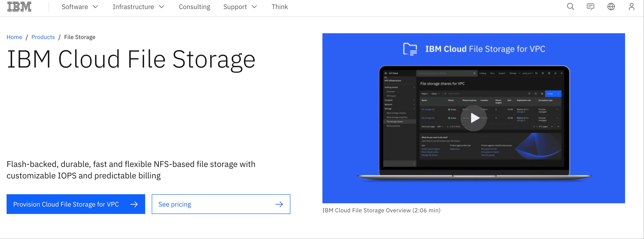Click the IBM logo
This screenshot has height=239, width=644.
click(19, 7)
